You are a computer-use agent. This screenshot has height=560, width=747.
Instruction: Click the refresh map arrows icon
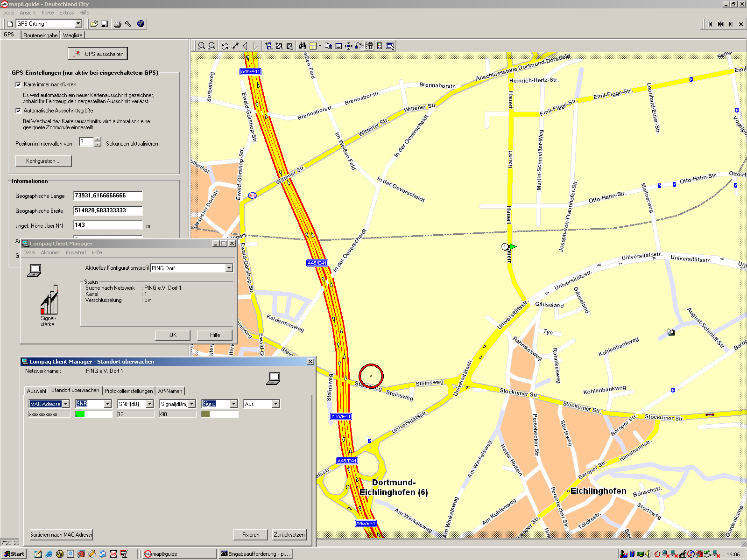(225, 46)
